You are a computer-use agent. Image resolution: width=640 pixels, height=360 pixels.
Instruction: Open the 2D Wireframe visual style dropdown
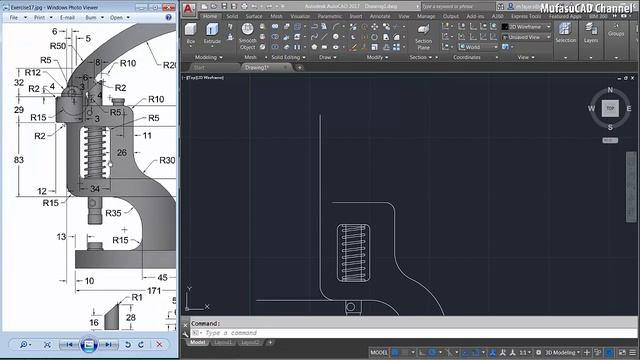coord(526,27)
